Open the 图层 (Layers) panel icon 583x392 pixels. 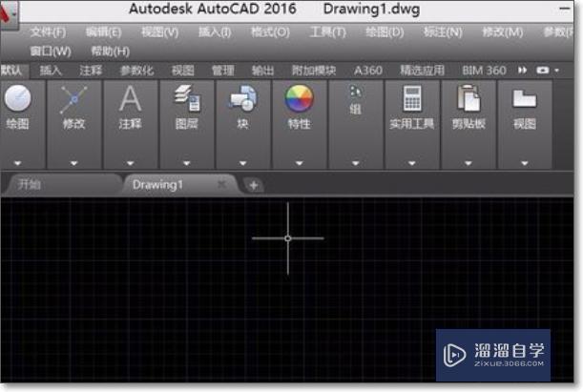coord(187,98)
